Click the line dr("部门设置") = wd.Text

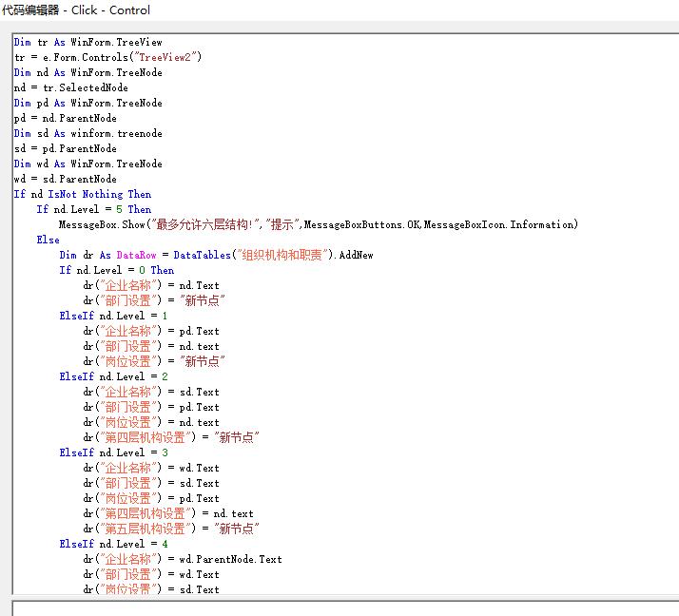151,574
